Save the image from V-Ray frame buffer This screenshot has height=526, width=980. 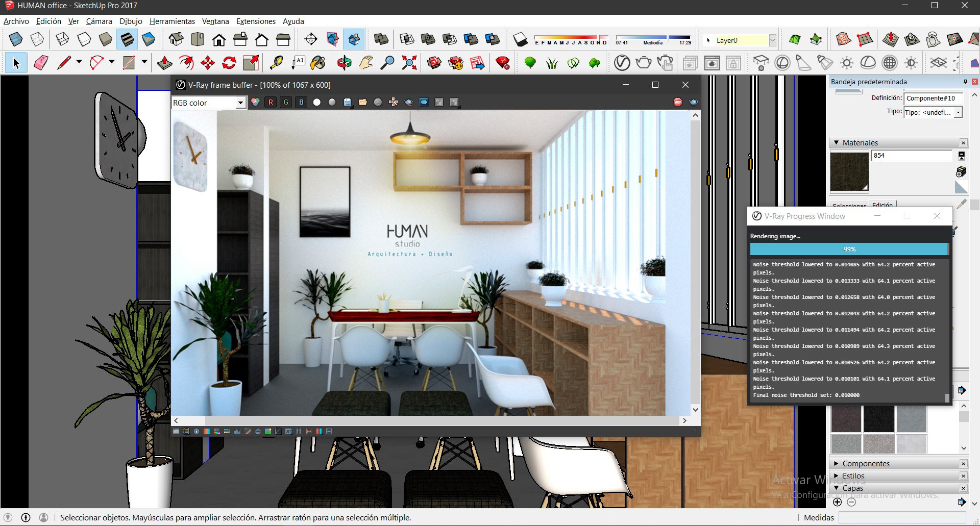(x=347, y=102)
